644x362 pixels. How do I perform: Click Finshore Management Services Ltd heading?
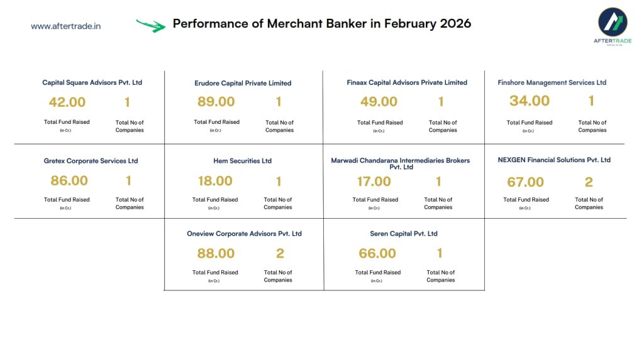click(552, 82)
